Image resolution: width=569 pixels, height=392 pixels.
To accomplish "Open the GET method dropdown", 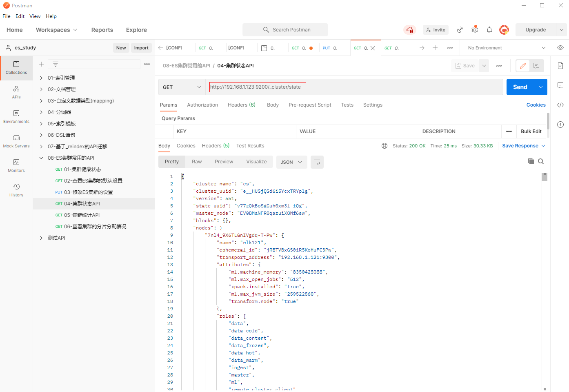I will (x=182, y=87).
